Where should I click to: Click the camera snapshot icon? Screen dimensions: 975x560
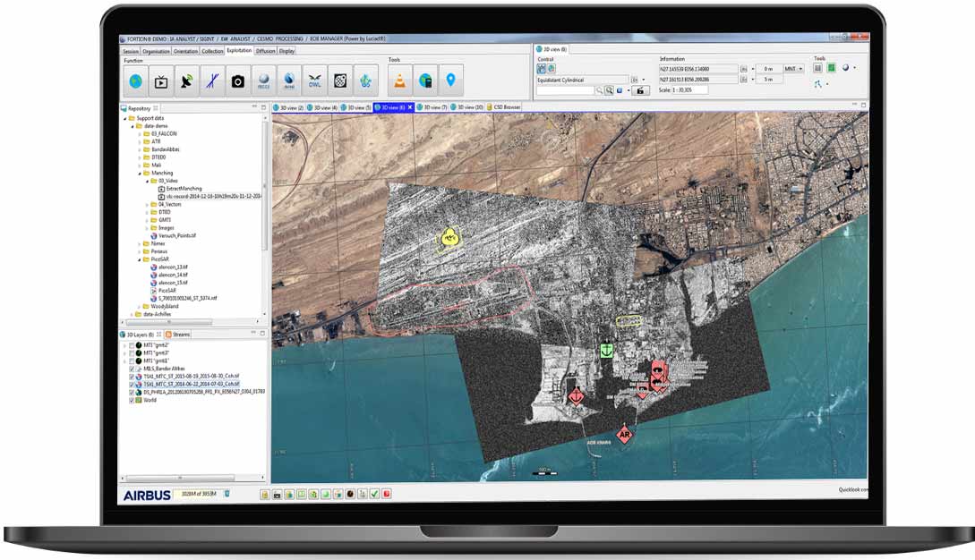[237, 81]
